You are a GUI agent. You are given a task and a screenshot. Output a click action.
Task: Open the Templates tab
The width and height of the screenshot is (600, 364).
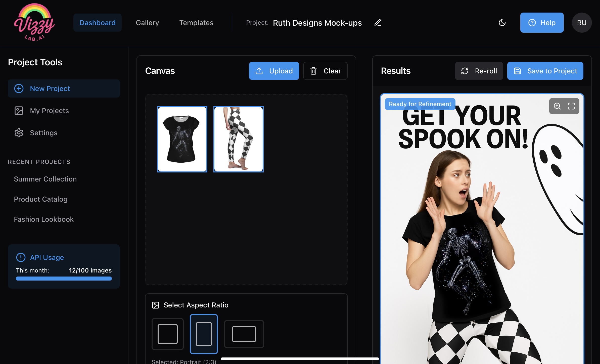(196, 23)
